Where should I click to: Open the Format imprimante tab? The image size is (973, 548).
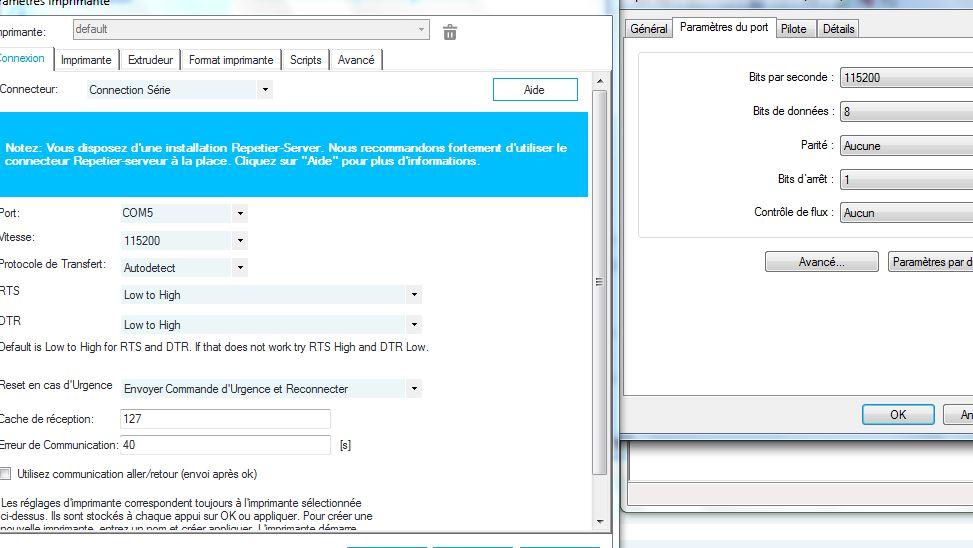[x=231, y=60]
